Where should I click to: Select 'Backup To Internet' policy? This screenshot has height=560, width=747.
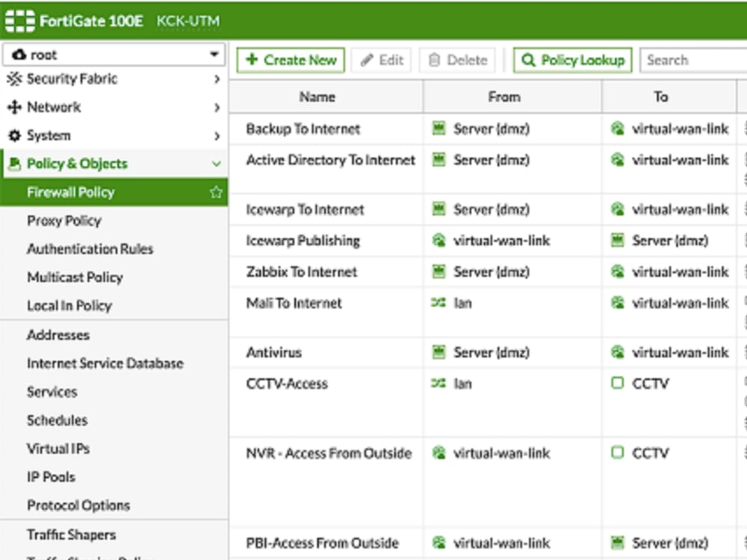(x=303, y=129)
